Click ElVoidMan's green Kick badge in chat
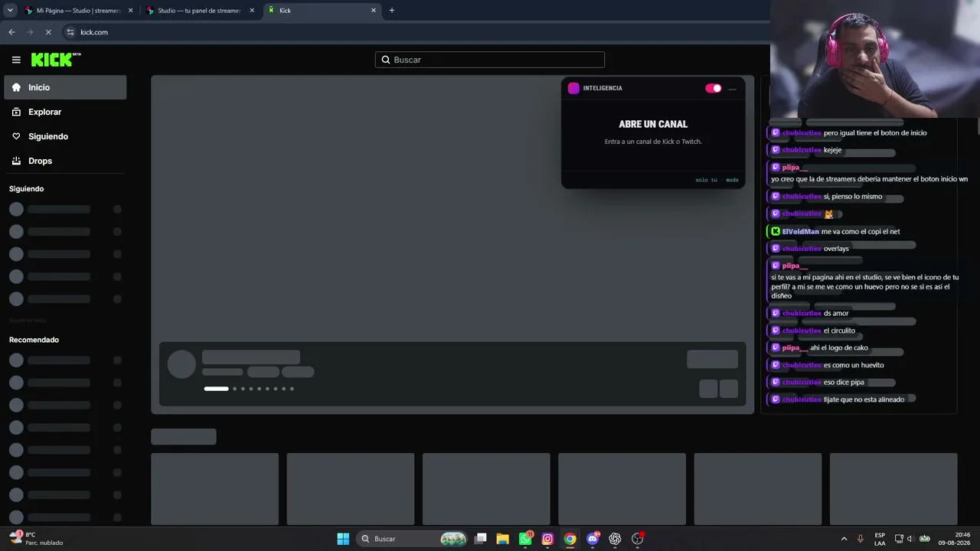This screenshot has height=551, width=980. pyautogui.click(x=776, y=232)
